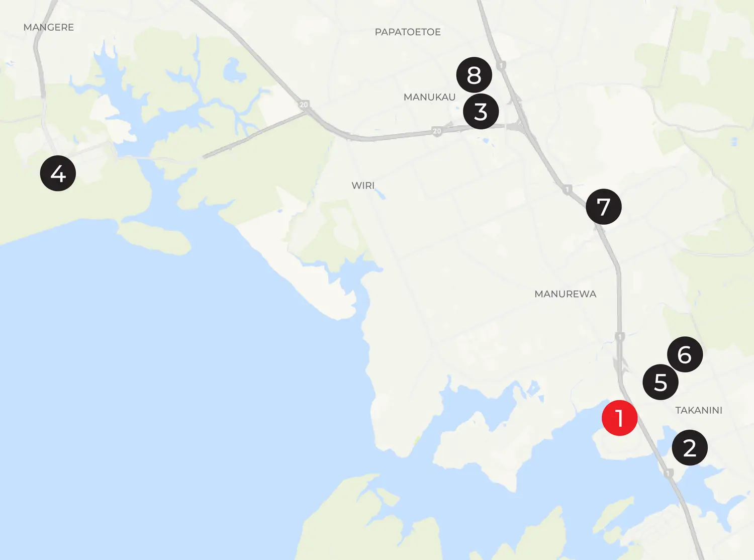This screenshot has width=754, height=560.
Task: Click highway 1 shield above marker 5
Action: coord(620,336)
